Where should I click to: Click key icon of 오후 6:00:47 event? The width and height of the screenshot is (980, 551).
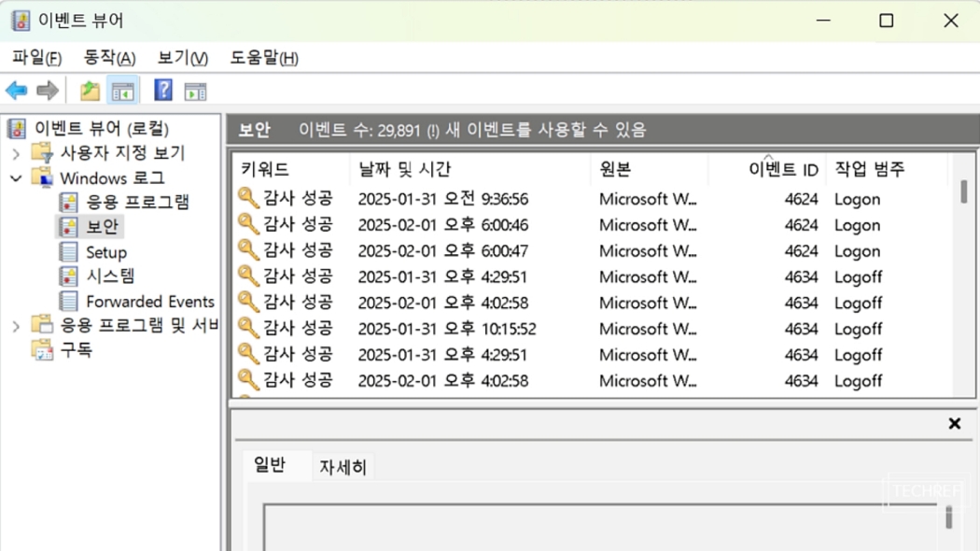[248, 250]
